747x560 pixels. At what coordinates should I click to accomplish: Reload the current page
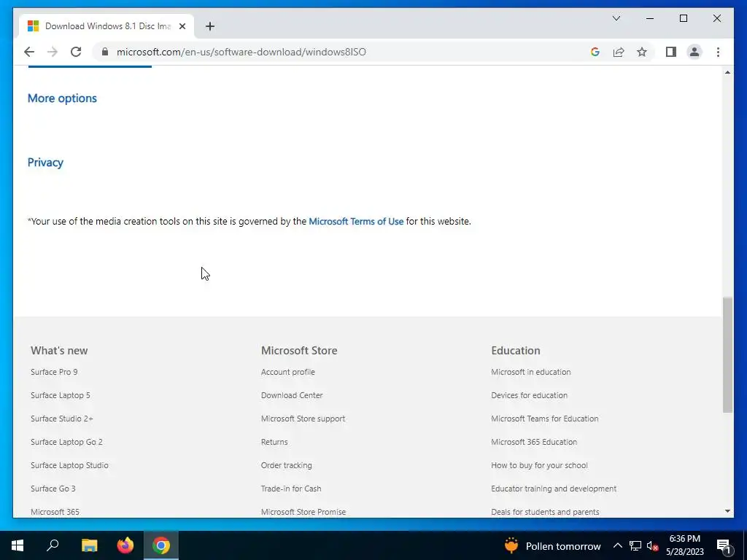click(x=76, y=52)
